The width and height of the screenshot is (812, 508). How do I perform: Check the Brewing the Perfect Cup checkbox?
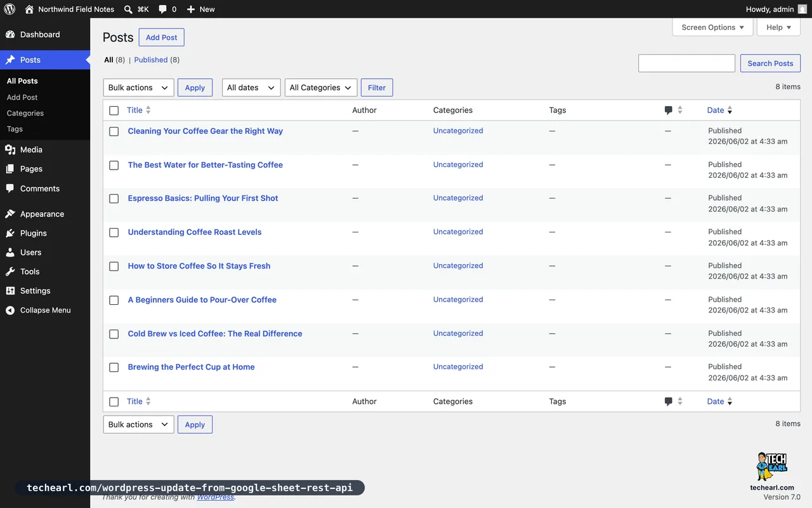click(x=114, y=368)
